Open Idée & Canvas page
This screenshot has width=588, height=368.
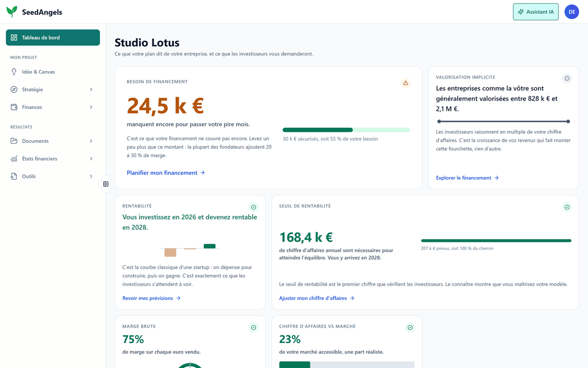click(53, 72)
